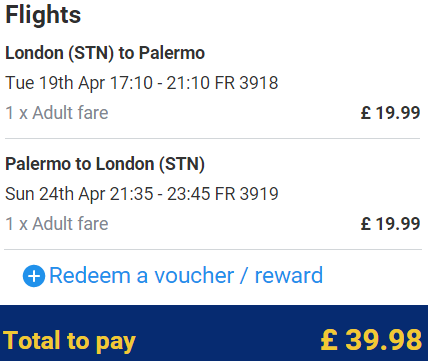Click the outbound fare price £ 19.99
This screenshot has width=428, height=361.
click(390, 113)
